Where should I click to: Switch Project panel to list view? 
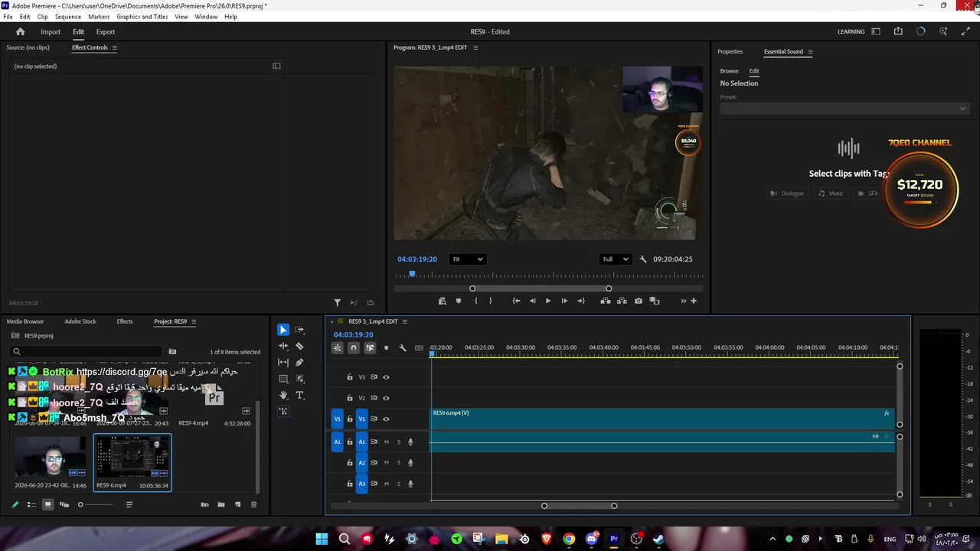pyautogui.click(x=31, y=504)
